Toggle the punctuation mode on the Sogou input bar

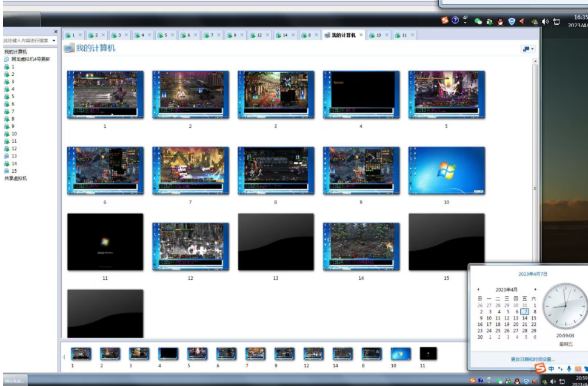(x=560, y=369)
